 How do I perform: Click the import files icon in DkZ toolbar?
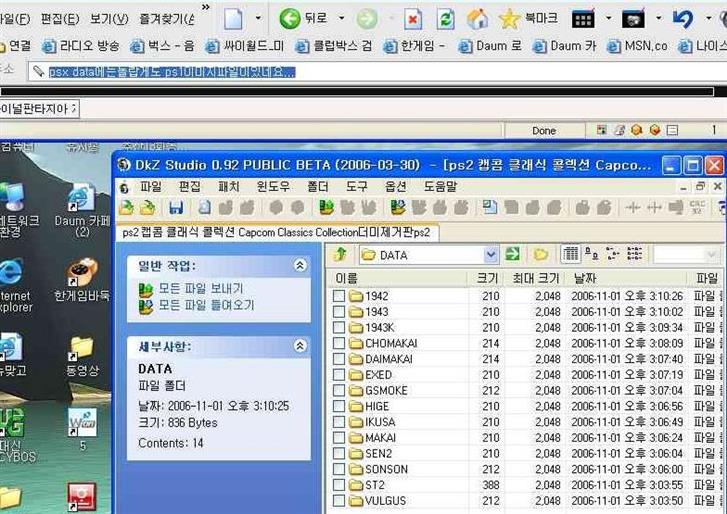click(398, 207)
